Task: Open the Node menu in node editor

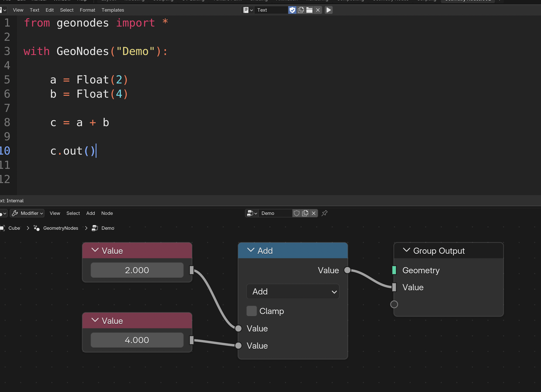Action: [x=107, y=213]
